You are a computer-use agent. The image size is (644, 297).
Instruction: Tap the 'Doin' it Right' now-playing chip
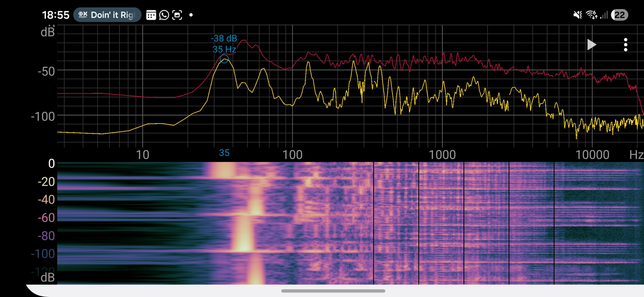[107, 15]
